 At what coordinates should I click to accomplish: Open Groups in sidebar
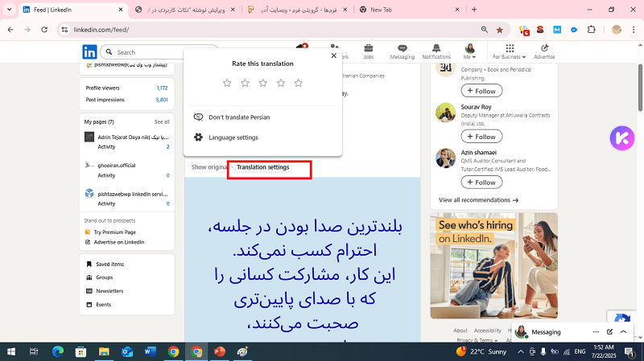[x=104, y=277]
